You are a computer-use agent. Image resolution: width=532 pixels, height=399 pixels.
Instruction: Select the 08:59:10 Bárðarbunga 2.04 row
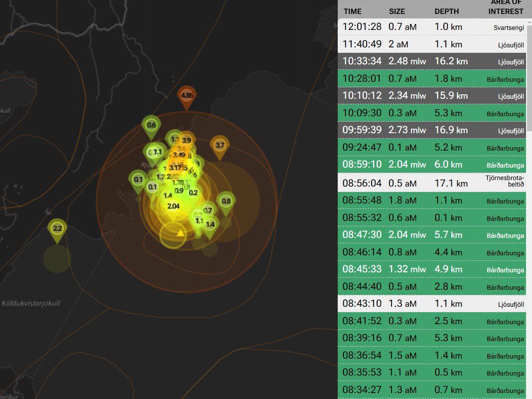point(431,165)
